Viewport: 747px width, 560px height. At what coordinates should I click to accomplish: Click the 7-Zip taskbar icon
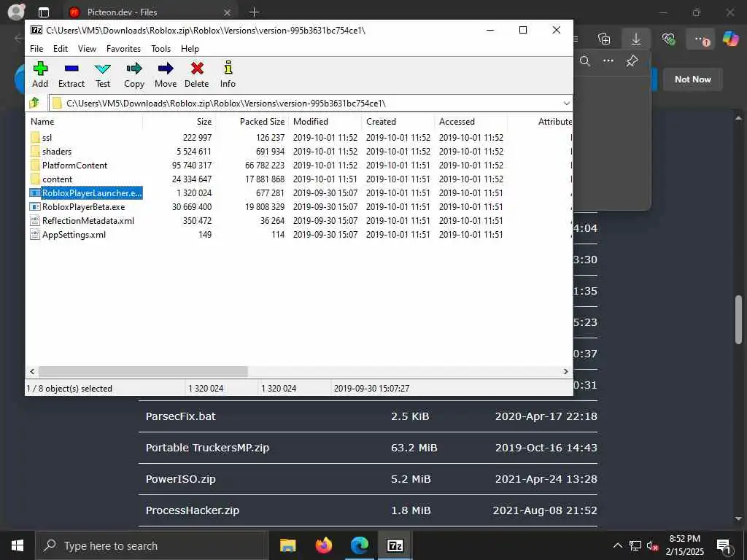395,545
